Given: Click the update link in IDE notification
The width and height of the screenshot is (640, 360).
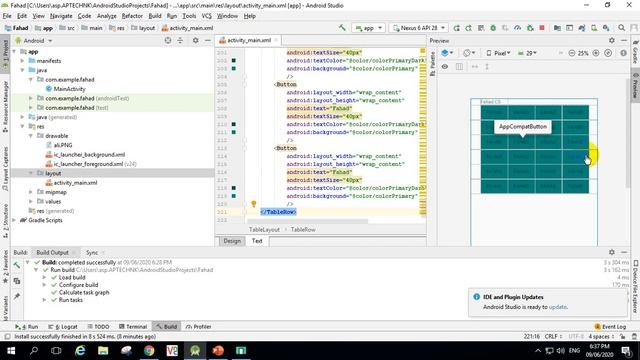Looking at the screenshot, I should pos(558,307).
